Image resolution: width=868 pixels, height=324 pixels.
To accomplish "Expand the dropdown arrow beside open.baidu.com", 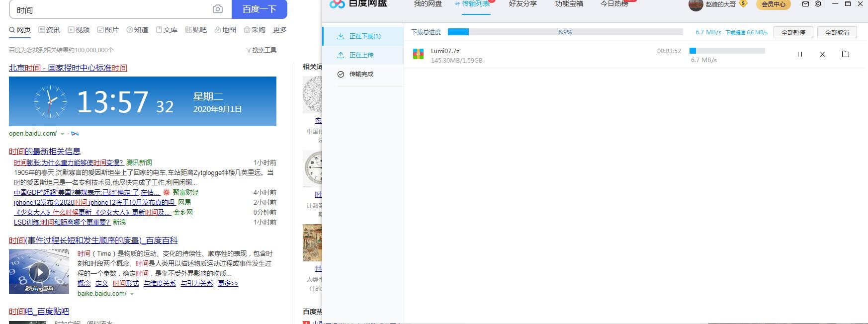I will (x=62, y=134).
